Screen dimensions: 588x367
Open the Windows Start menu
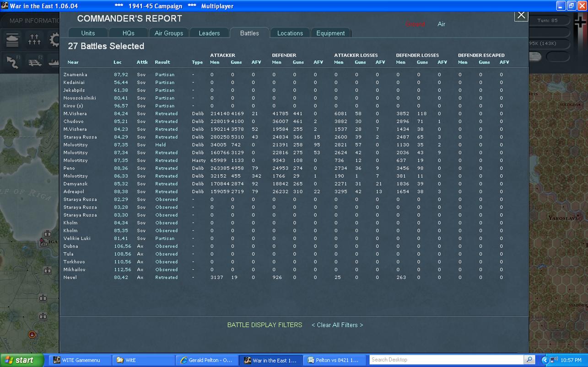pyautogui.click(x=22, y=360)
